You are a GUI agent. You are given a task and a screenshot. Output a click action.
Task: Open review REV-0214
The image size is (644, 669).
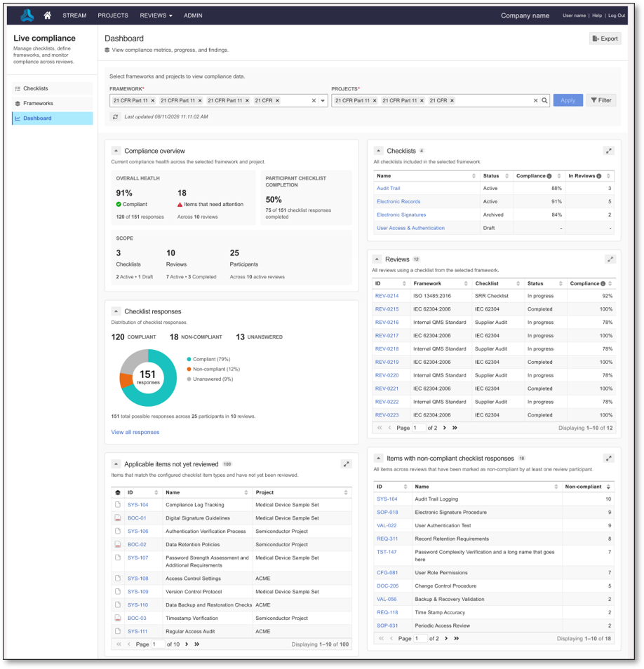(387, 296)
